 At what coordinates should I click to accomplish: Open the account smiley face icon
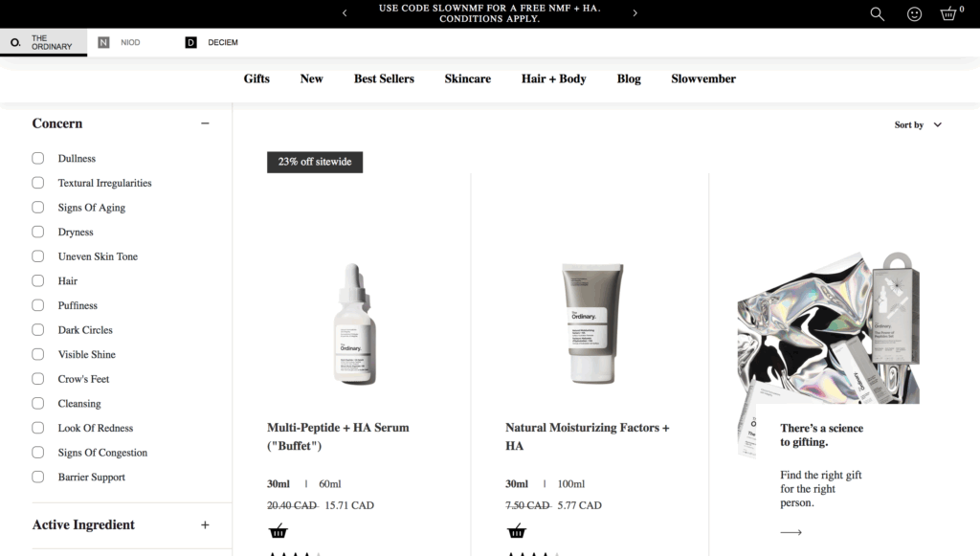click(x=914, y=13)
